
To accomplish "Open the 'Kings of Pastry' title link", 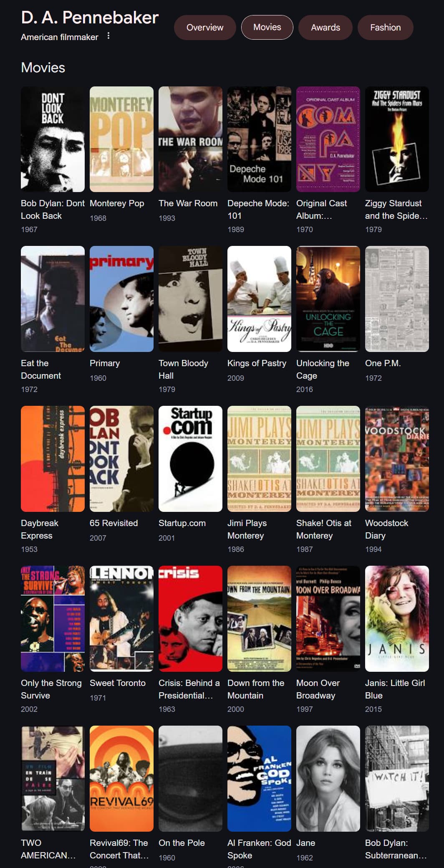I will pos(257,363).
